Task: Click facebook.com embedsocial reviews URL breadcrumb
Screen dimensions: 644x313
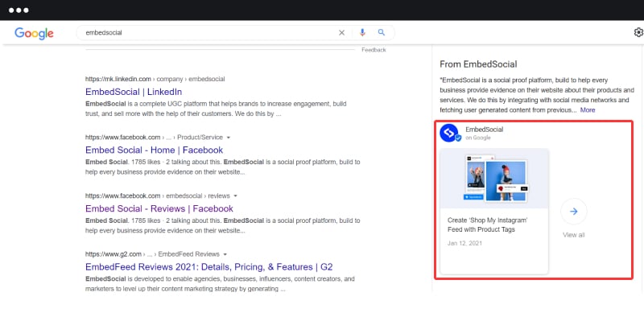Action: coord(157,196)
